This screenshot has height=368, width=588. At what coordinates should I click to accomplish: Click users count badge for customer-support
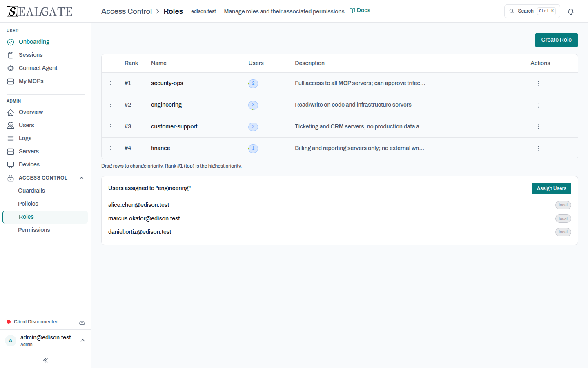(253, 127)
